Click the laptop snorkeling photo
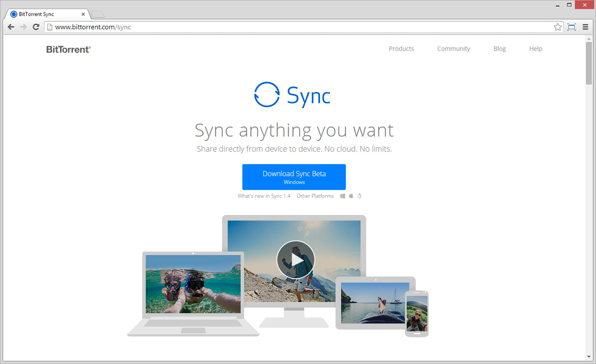Image resolution: width=596 pixels, height=364 pixels. coord(193,284)
